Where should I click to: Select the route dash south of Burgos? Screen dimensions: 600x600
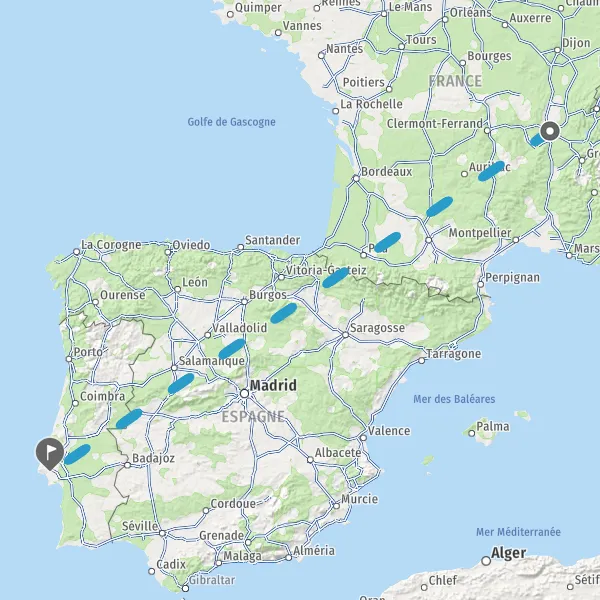(x=284, y=313)
